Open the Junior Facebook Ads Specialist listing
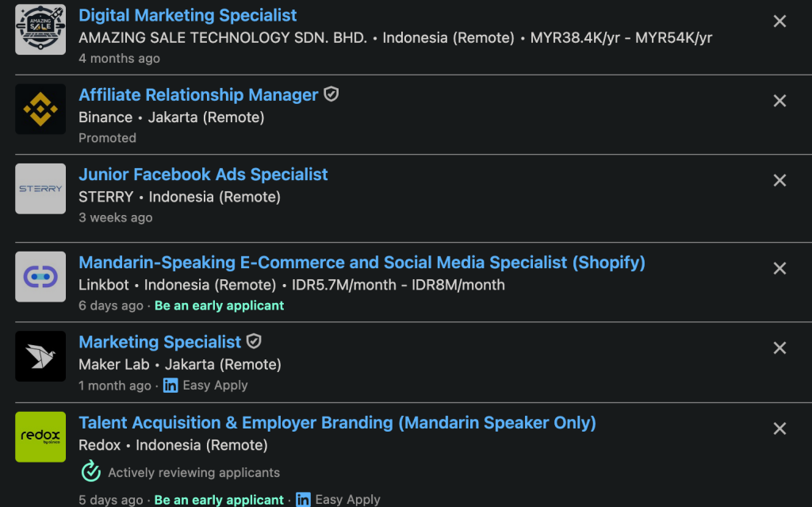The width and height of the screenshot is (812, 507). [203, 175]
